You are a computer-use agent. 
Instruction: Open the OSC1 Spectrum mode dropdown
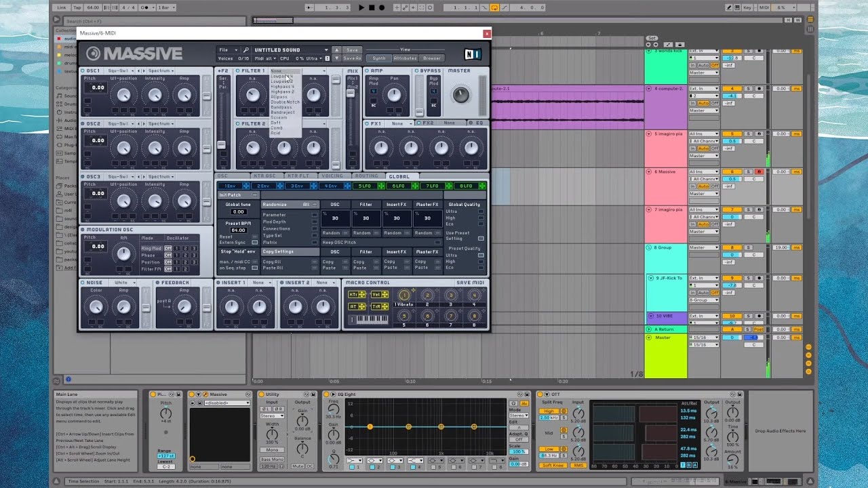(161, 71)
